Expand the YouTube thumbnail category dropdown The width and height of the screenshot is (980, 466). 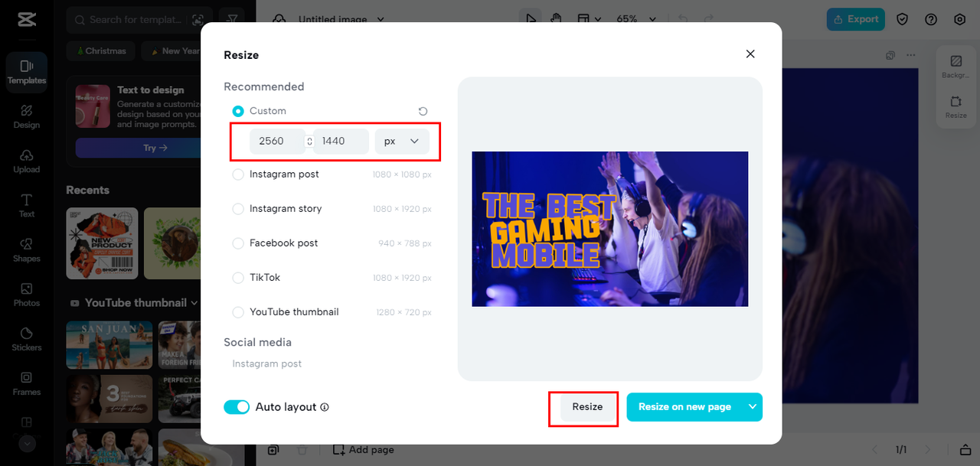tap(194, 303)
